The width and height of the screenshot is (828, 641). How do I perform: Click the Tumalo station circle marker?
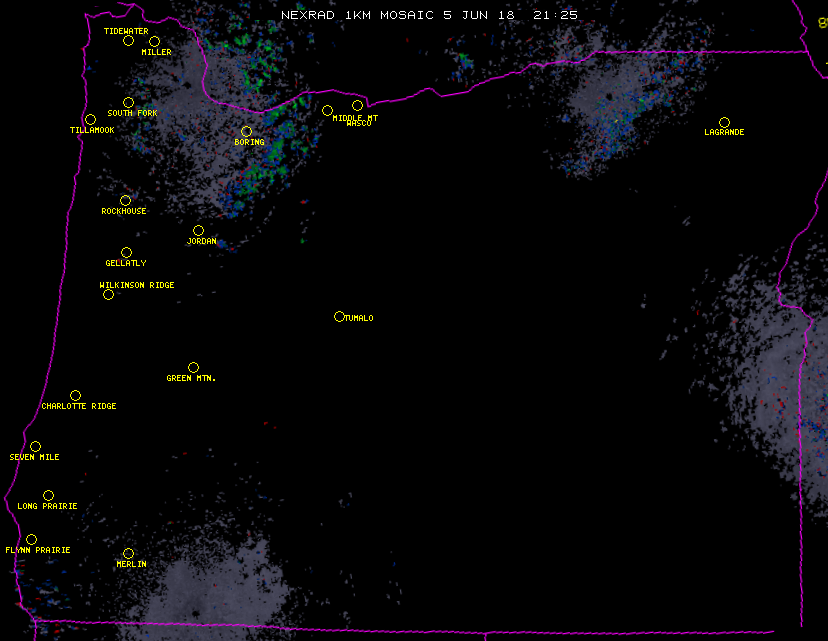(x=339, y=317)
